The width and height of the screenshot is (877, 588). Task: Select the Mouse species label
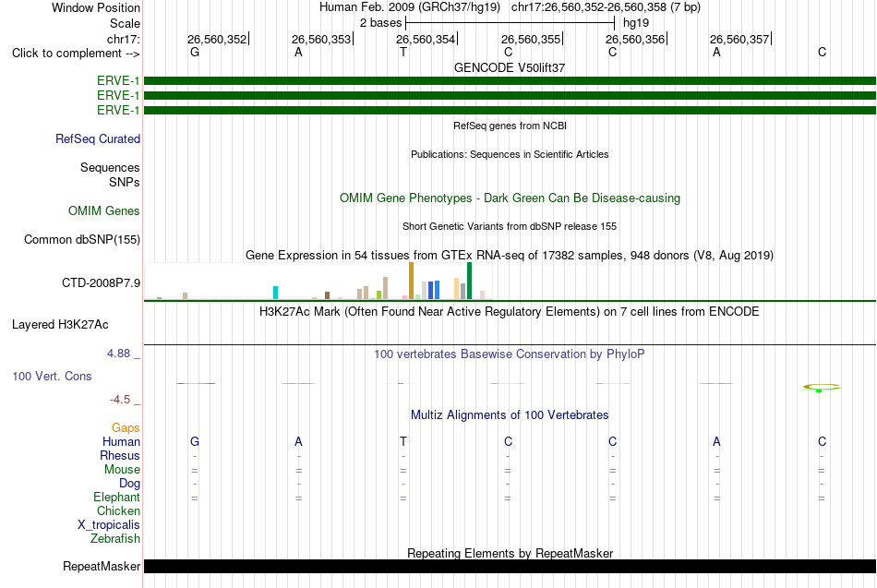point(122,470)
